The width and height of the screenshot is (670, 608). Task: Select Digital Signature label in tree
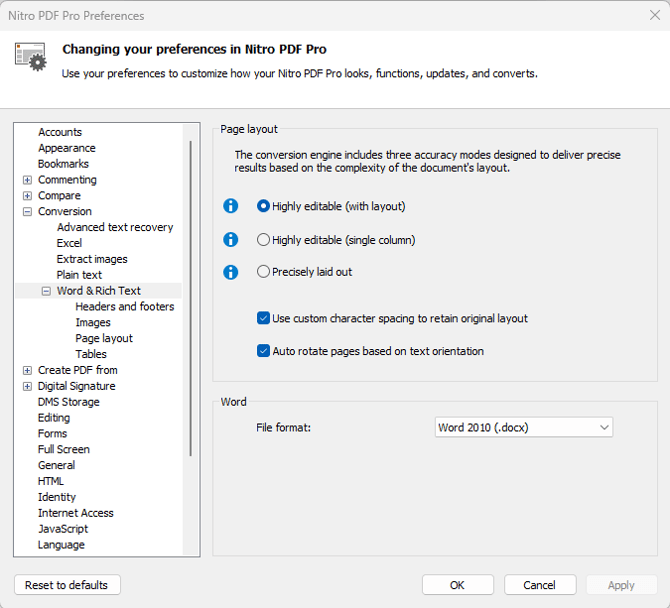(76, 386)
